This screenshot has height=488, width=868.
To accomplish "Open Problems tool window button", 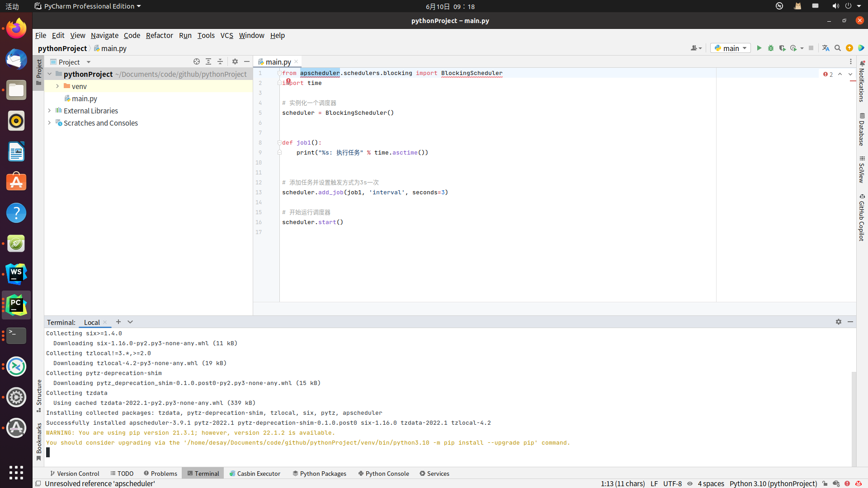I will (x=160, y=474).
